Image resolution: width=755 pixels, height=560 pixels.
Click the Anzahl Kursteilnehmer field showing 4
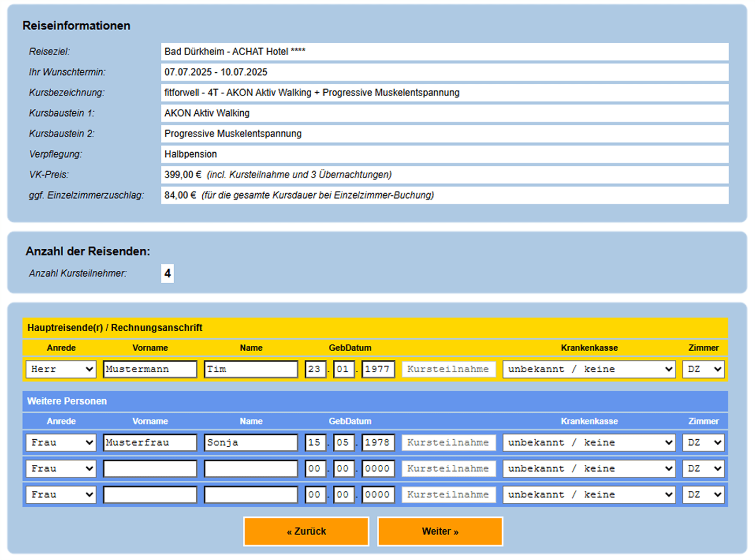(x=167, y=274)
